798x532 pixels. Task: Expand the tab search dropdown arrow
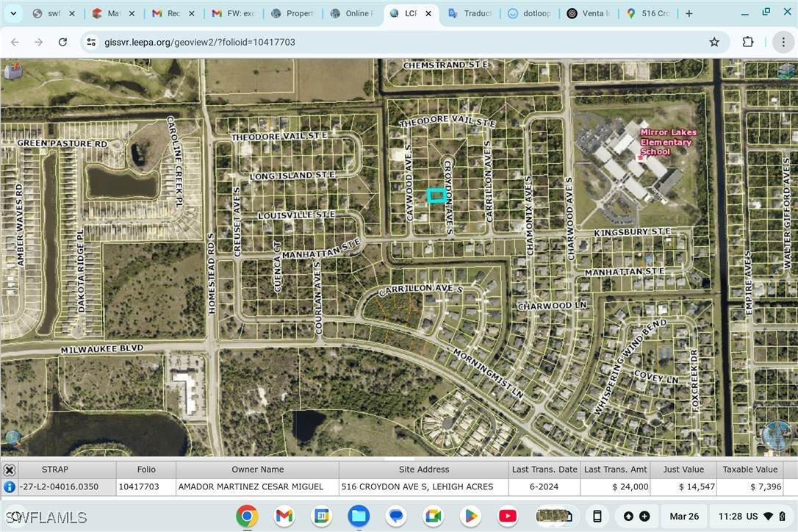point(13,13)
